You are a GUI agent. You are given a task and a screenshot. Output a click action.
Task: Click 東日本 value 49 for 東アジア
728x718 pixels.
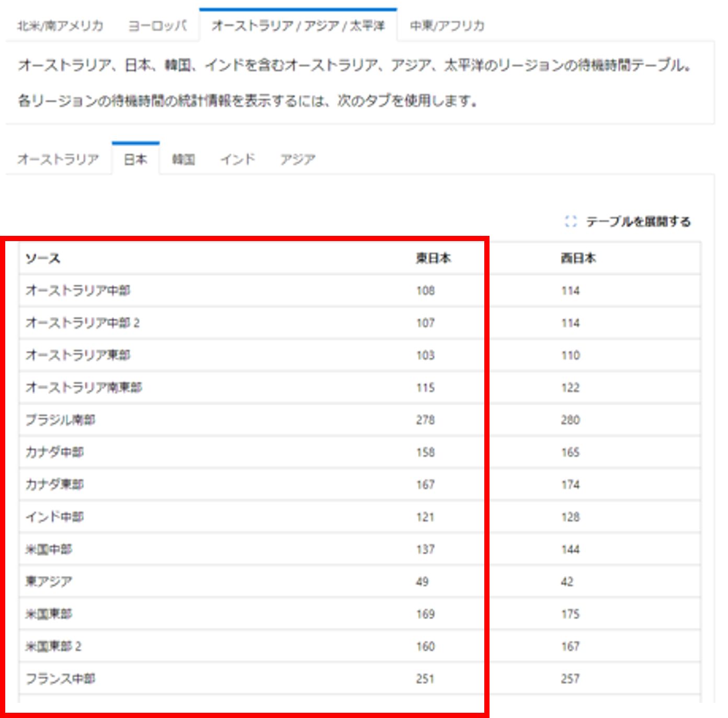(x=422, y=582)
